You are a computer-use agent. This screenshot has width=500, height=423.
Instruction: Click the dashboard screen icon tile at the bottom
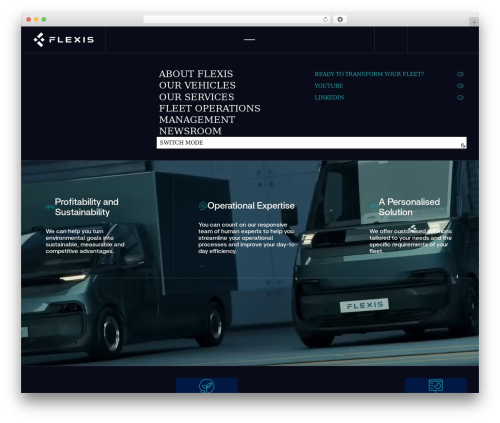point(436,385)
